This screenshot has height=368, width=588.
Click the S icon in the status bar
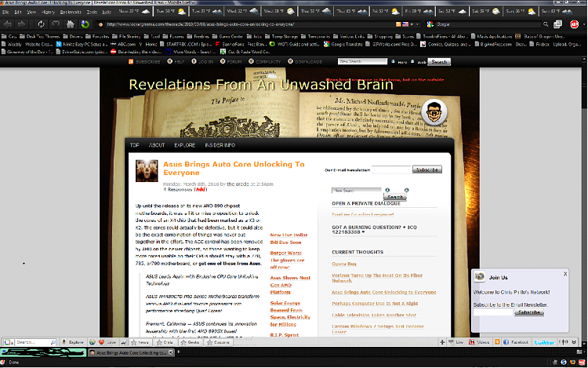(564, 363)
